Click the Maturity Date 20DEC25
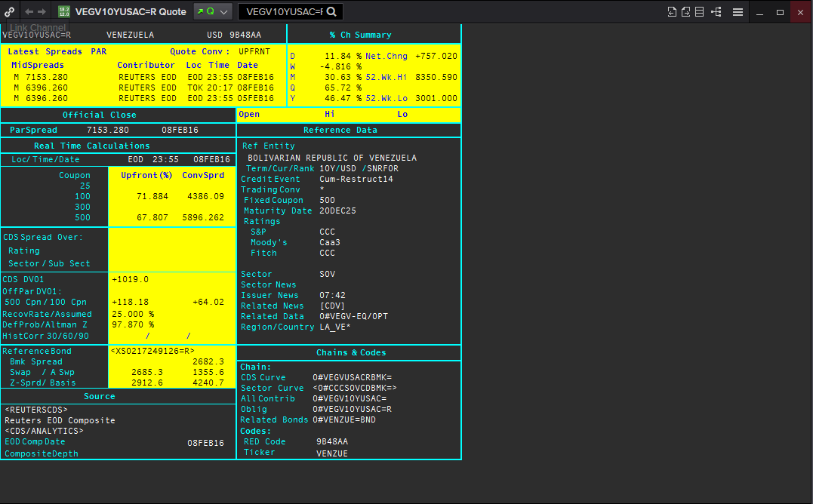The height and width of the screenshot is (504, 813). [x=337, y=211]
